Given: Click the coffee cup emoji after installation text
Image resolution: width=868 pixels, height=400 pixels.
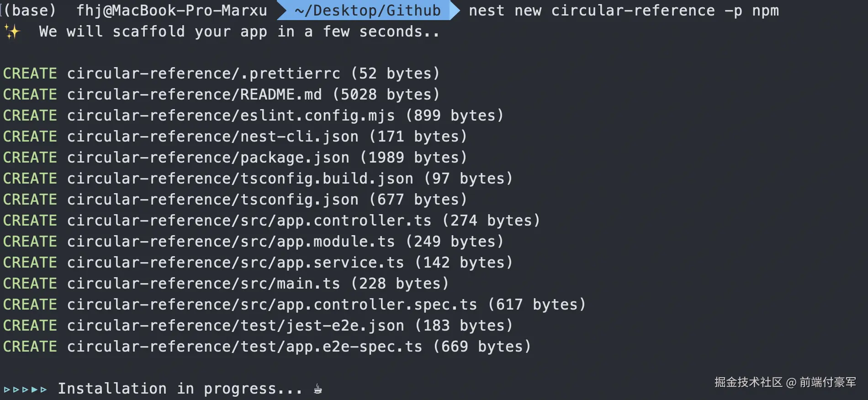Looking at the screenshot, I should point(318,389).
